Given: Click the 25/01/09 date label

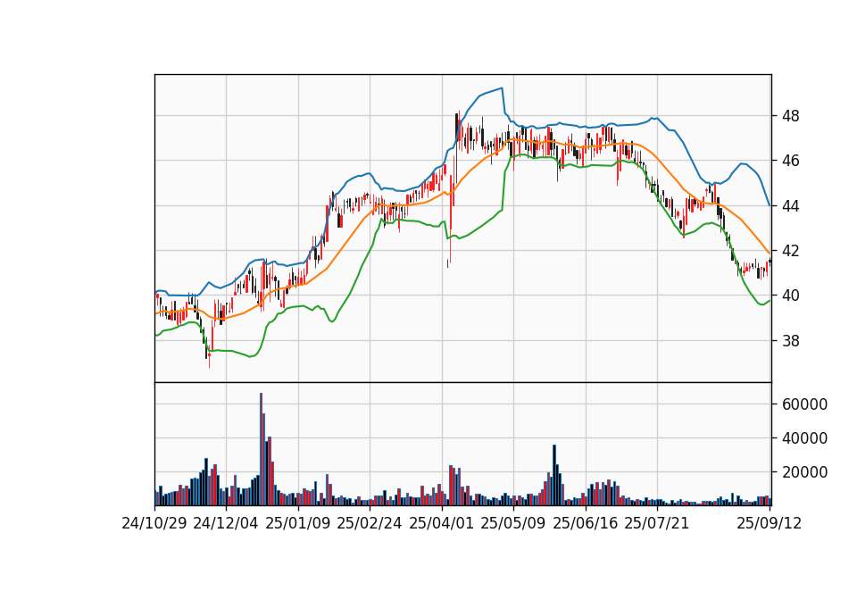Looking at the screenshot, I should coord(298,523).
